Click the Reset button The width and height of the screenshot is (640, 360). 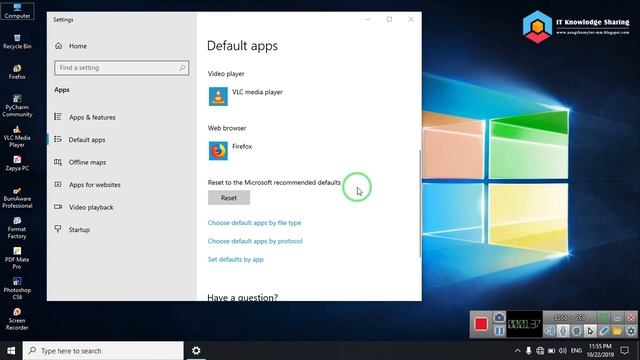click(229, 198)
